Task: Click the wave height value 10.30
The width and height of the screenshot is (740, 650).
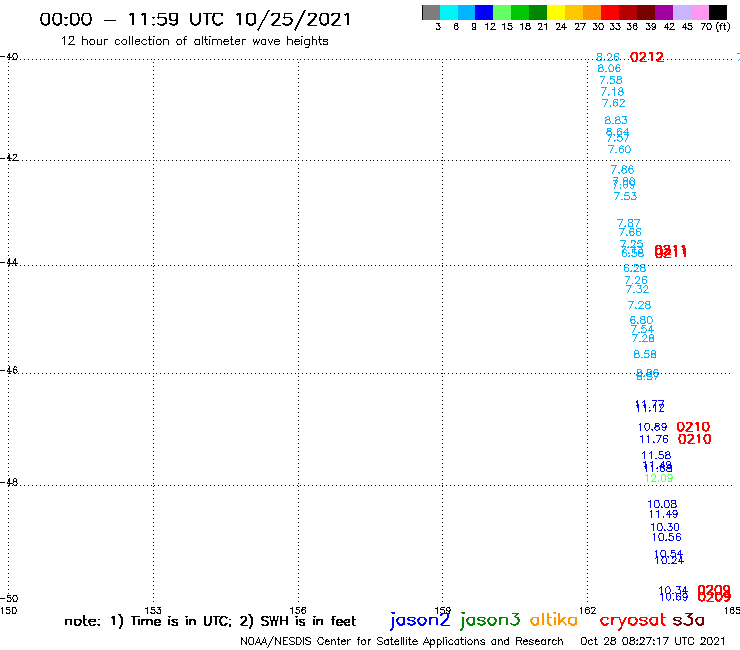Action: point(664,527)
